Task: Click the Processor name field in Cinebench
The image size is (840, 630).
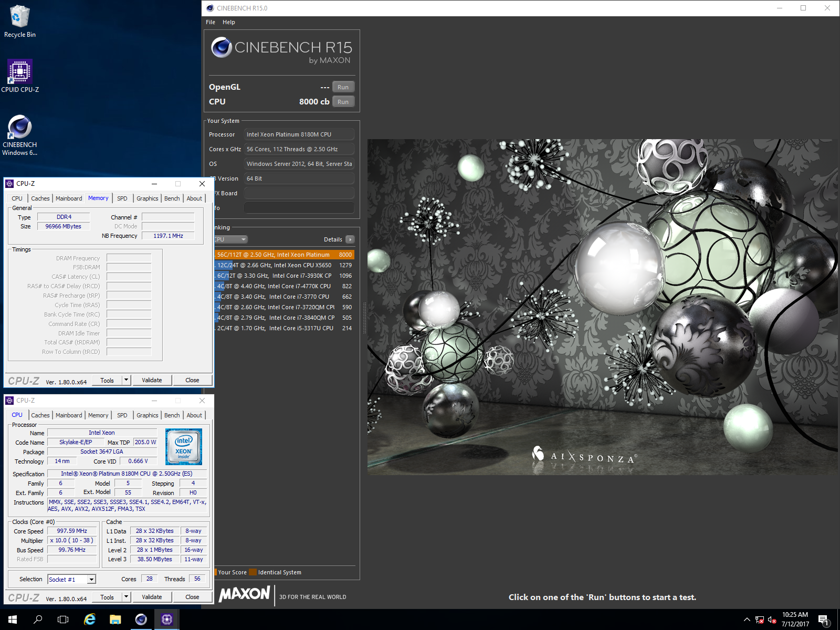Action: click(x=299, y=134)
